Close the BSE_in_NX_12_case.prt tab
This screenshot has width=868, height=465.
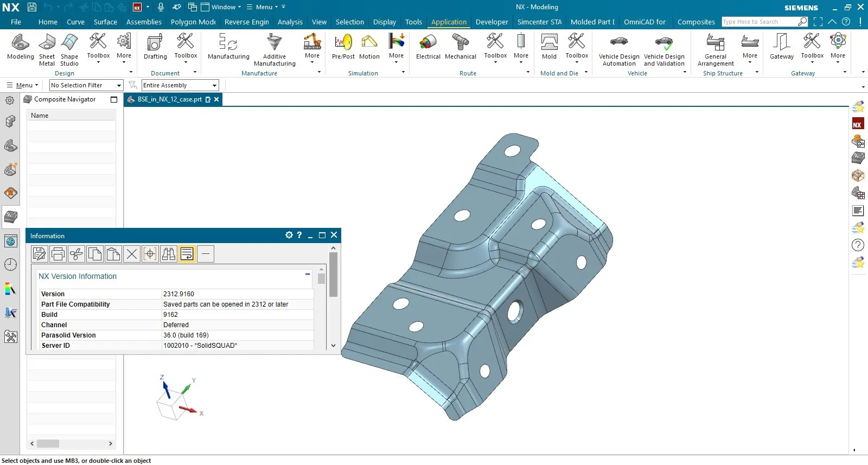[x=216, y=99]
